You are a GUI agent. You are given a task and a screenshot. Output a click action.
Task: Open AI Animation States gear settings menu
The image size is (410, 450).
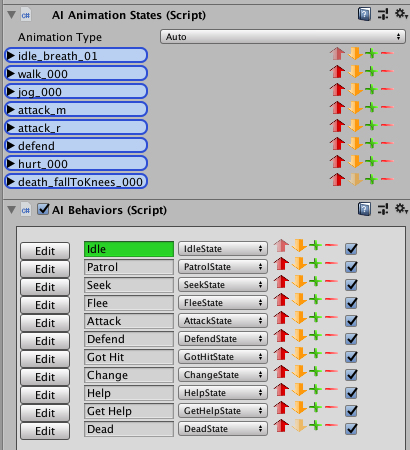pos(401,14)
